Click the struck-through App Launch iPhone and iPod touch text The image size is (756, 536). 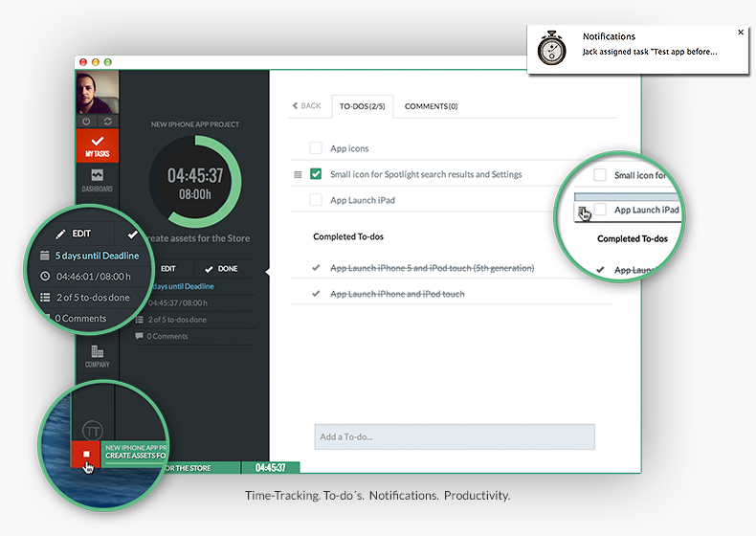tap(397, 294)
